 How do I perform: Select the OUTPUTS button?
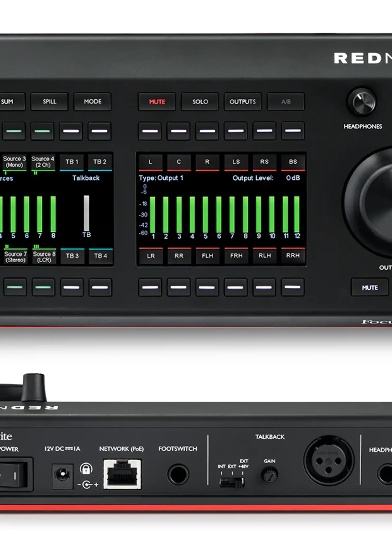click(x=243, y=102)
